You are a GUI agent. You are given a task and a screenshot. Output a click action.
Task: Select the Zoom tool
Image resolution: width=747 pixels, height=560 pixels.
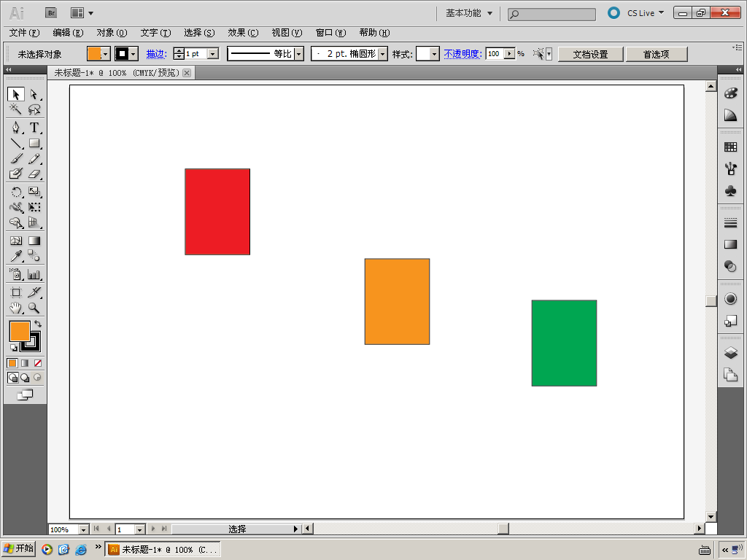tap(34, 308)
